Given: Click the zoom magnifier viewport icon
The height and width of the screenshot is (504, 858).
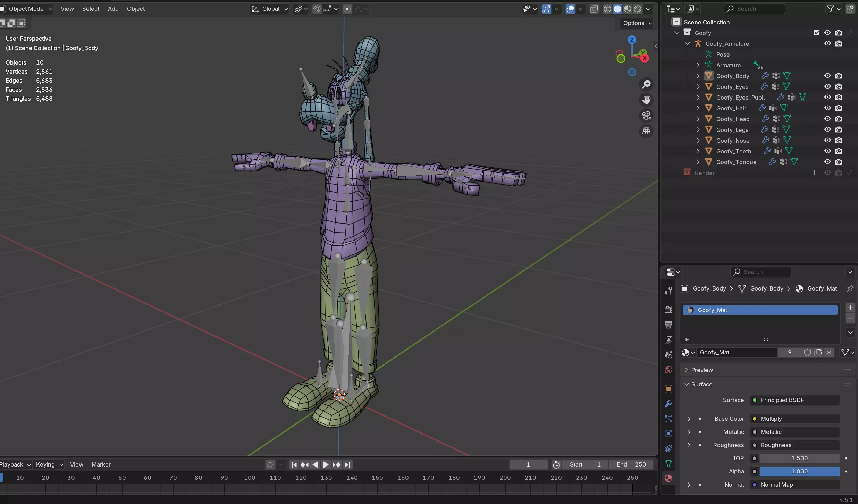Looking at the screenshot, I should pyautogui.click(x=646, y=84).
